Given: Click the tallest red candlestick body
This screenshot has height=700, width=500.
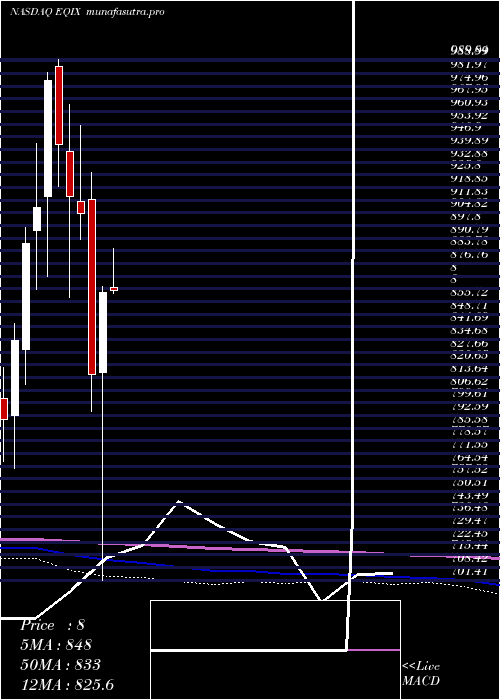Looking at the screenshot, I should click(x=92, y=287).
